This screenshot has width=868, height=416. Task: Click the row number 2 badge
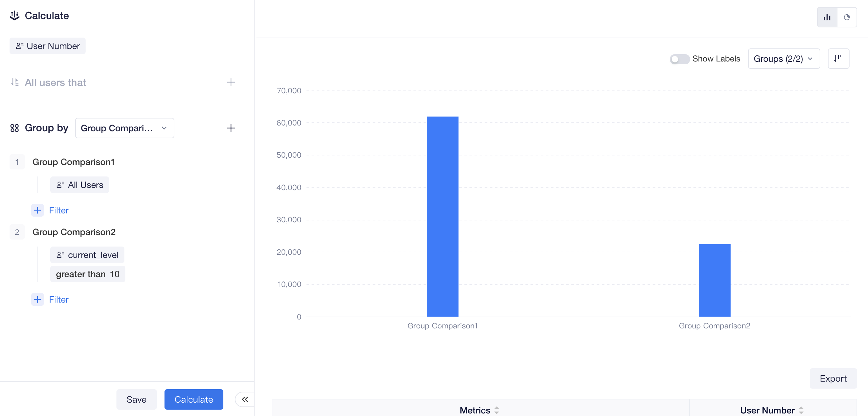coord(17,232)
